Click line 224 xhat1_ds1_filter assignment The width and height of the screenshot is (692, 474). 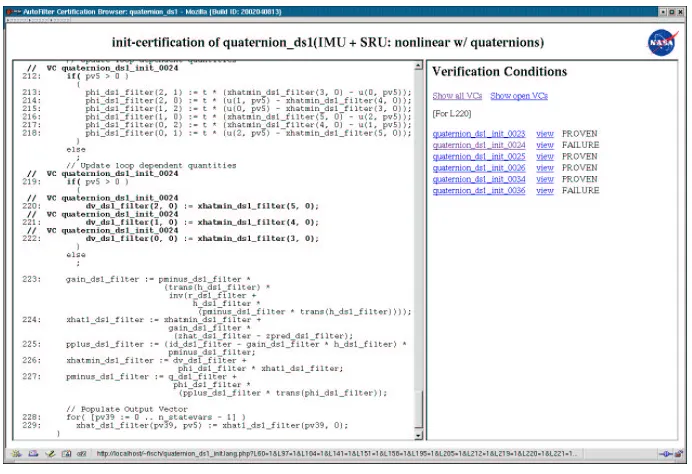pos(210,328)
